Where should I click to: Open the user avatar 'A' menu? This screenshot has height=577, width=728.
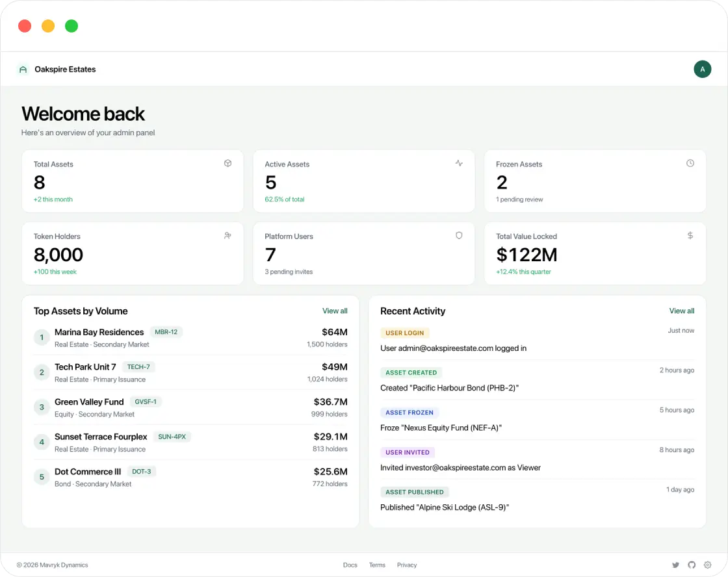[x=702, y=69]
